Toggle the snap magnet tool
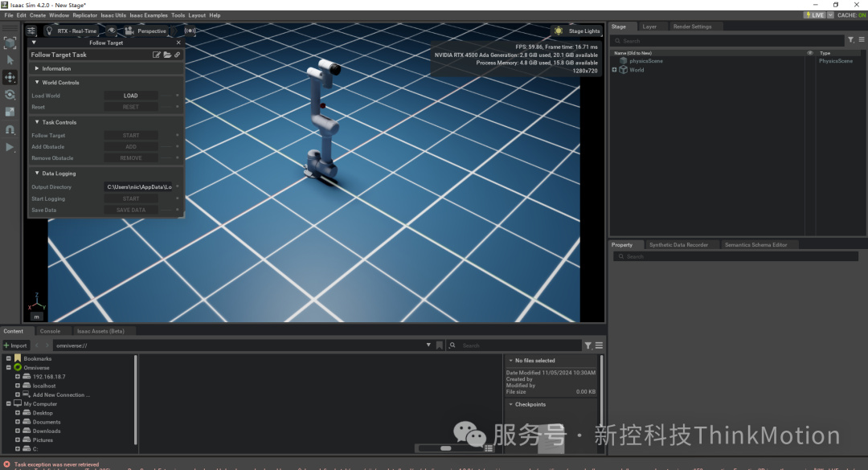 (10, 129)
